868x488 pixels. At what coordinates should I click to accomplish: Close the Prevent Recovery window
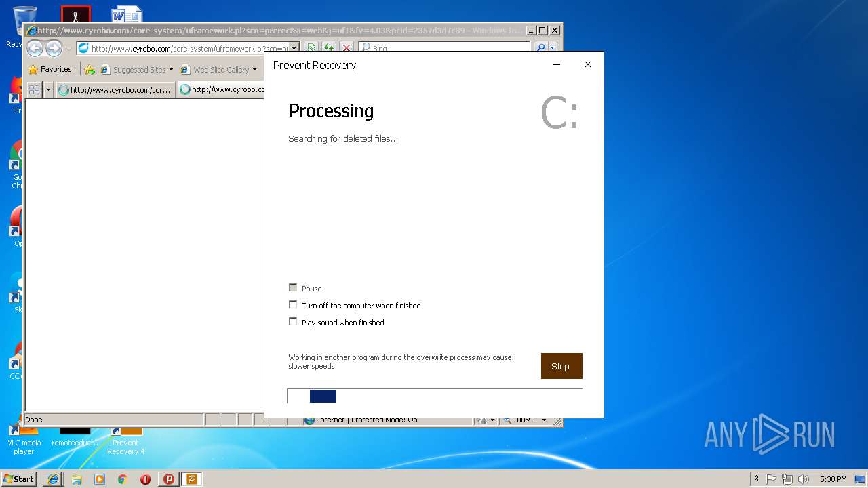tap(588, 65)
